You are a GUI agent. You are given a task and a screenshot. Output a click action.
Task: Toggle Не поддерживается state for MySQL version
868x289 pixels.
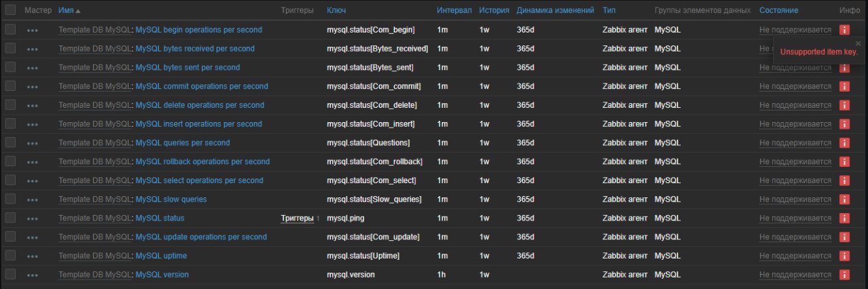point(795,275)
